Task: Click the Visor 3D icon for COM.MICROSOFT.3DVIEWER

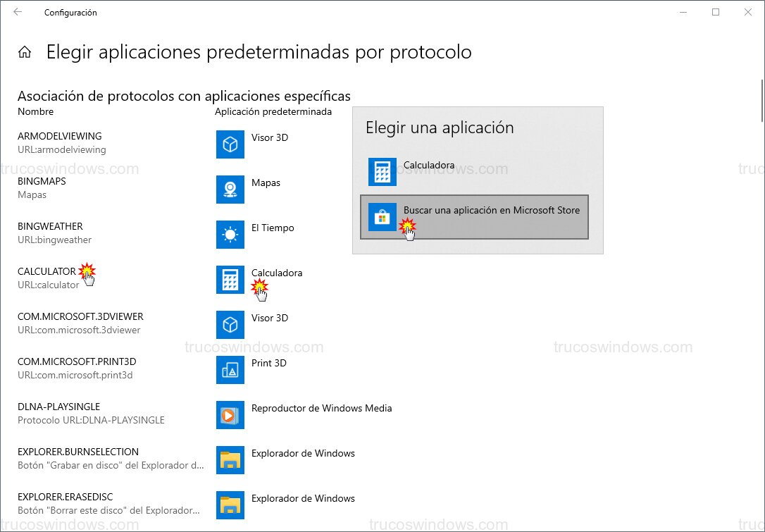Action: tap(230, 325)
